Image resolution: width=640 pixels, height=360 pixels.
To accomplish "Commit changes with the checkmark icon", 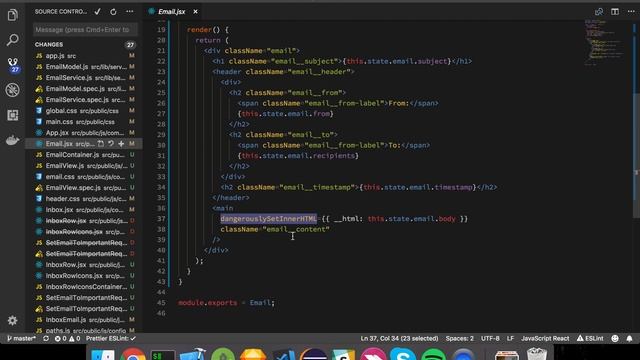I will pos(98,11).
